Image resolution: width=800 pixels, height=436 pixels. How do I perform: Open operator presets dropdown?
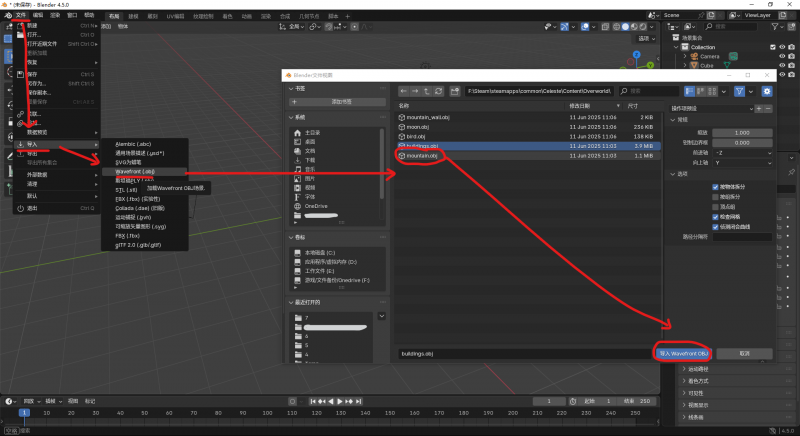[x=711, y=109]
